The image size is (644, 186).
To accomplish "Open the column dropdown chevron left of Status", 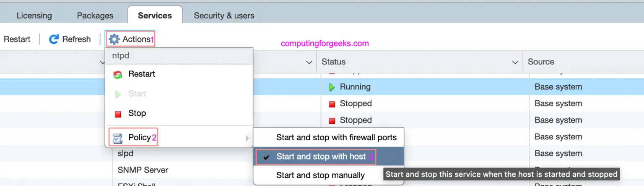I will point(309,62).
